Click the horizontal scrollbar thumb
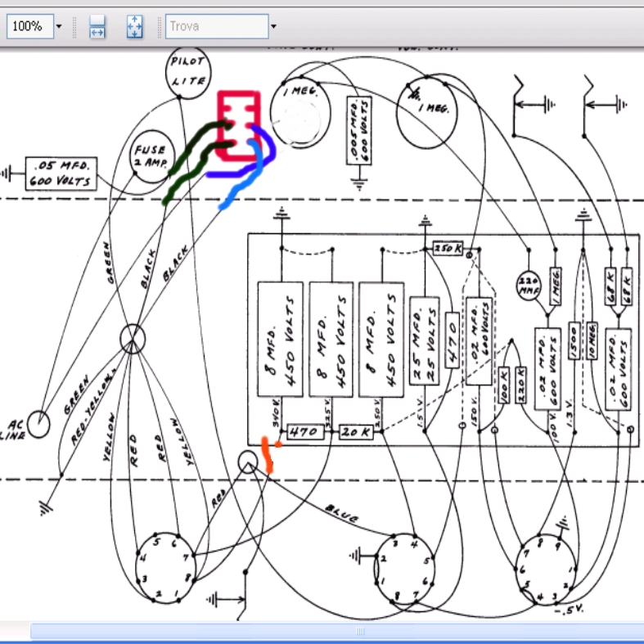This screenshot has height=644, width=644. pos(360,631)
